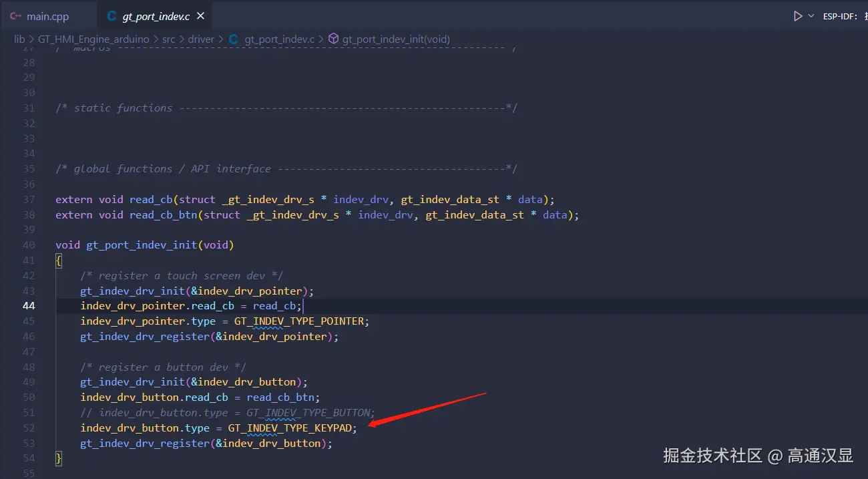
Task: Click GT_INDEV_TYPE_POINTER on line 45
Action: tap(299, 321)
